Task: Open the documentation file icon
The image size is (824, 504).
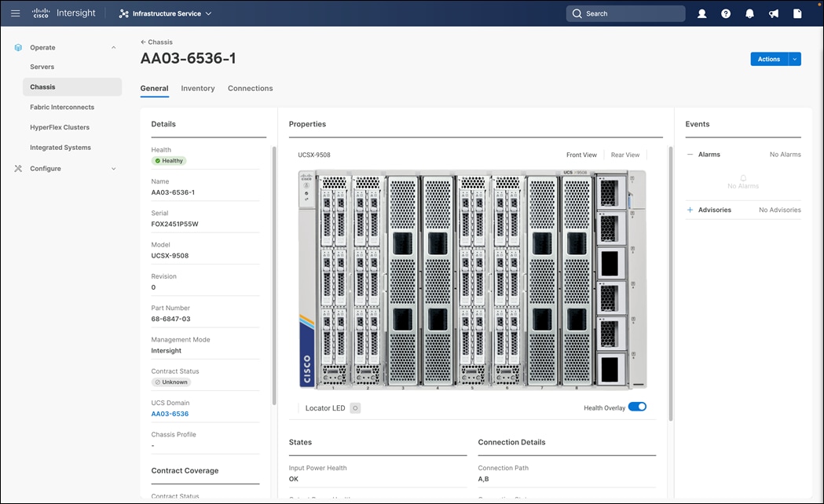Action: (x=797, y=13)
